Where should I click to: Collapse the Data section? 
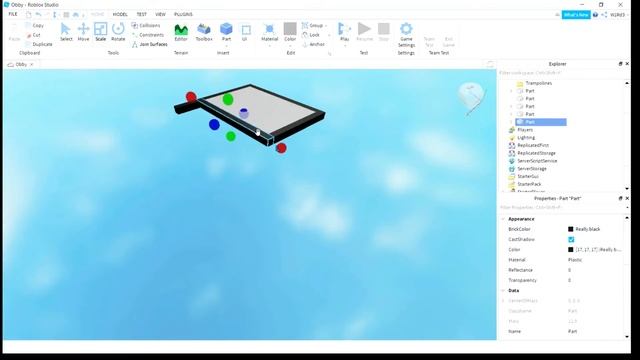point(503,291)
